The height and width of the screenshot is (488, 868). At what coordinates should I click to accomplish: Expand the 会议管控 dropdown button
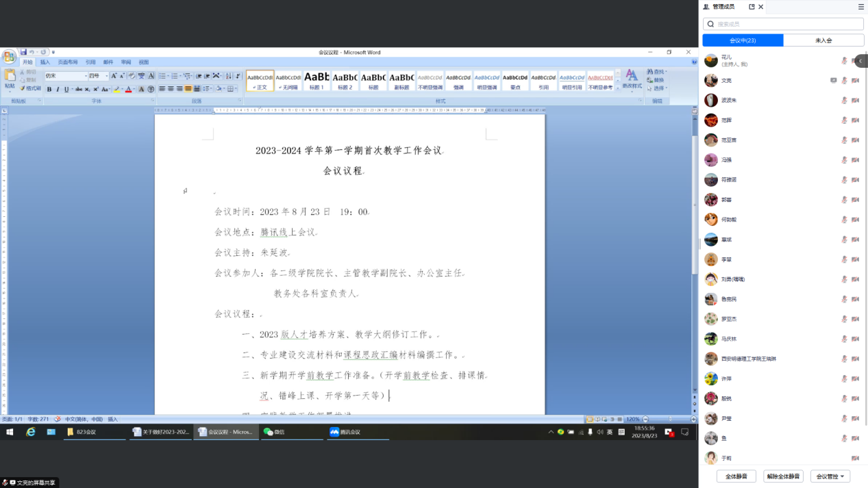point(830,476)
